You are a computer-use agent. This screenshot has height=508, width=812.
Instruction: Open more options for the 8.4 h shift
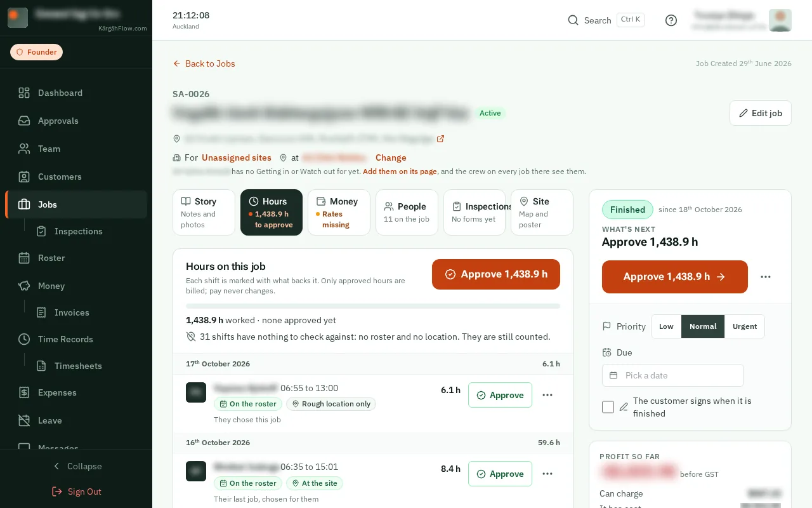tap(547, 474)
